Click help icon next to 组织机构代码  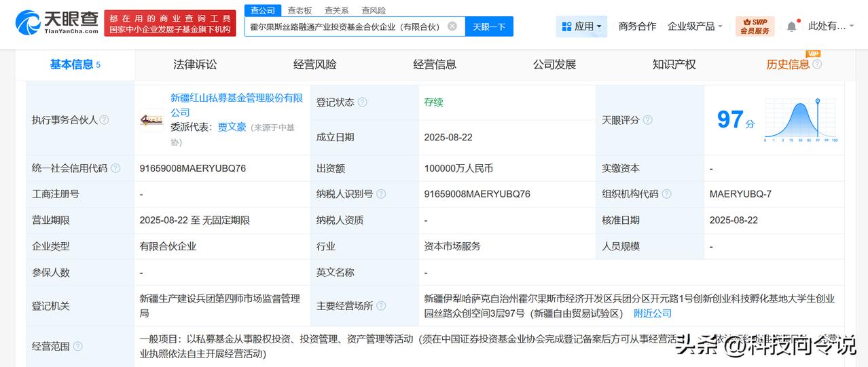click(666, 194)
